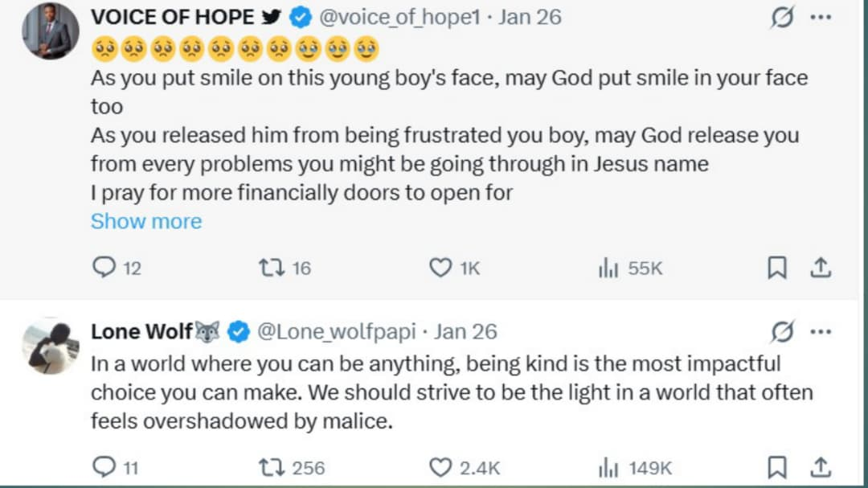Reply to the VOICE OF HOPE tweet
Image resolution: width=868 pixels, height=488 pixels.
104,268
